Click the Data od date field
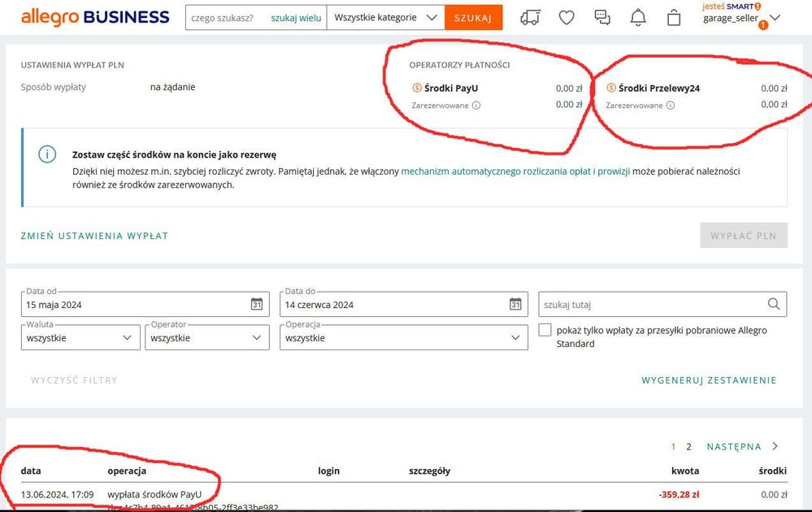The width and height of the screenshot is (812, 512). tap(145, 304)
